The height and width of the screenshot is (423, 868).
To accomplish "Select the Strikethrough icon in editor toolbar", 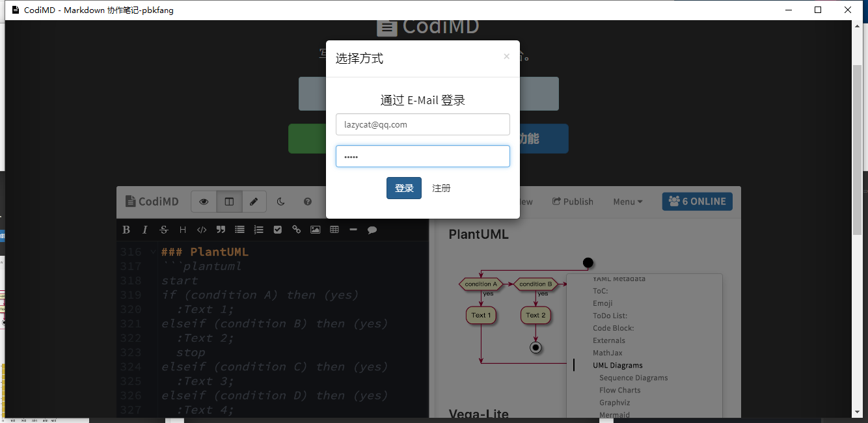I will click(x=164, y=230).
